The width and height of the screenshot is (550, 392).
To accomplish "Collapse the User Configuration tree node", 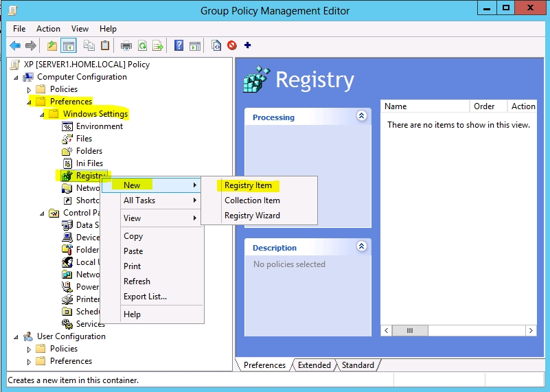I will pyautogui.click(x=16, y=337).
